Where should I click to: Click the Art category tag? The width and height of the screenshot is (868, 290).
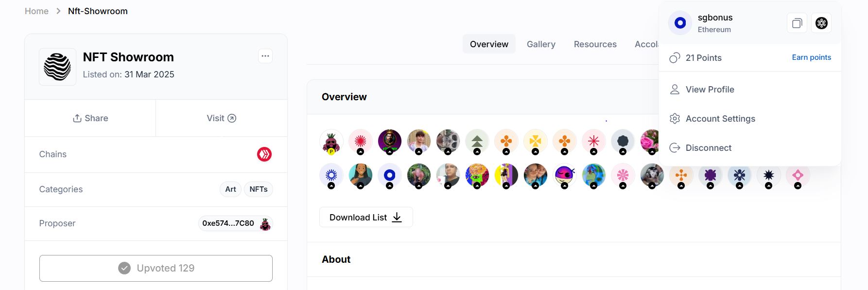coord(231,189)
